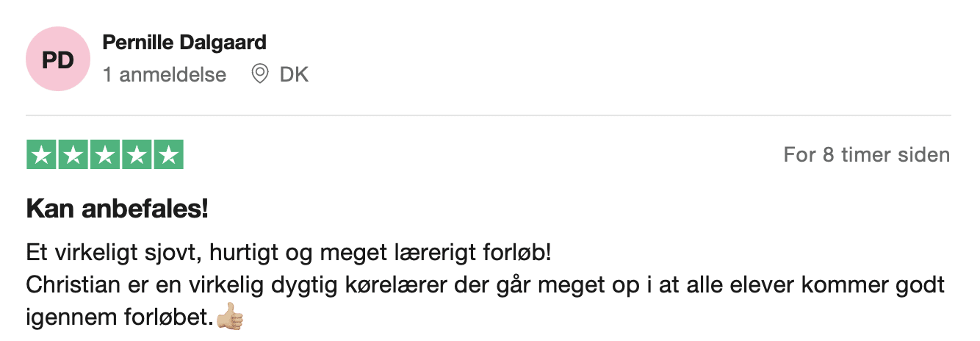Select the fourth green rating star
Viewport: 980px width, 341px height.
point(137,154)
